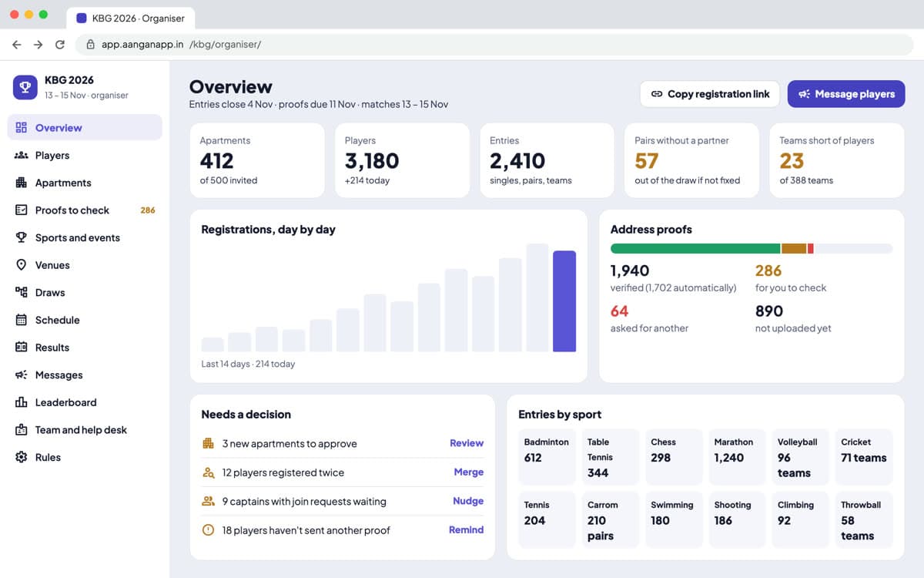Click the Marathon 1,240 tile

(x=737, y=457)
